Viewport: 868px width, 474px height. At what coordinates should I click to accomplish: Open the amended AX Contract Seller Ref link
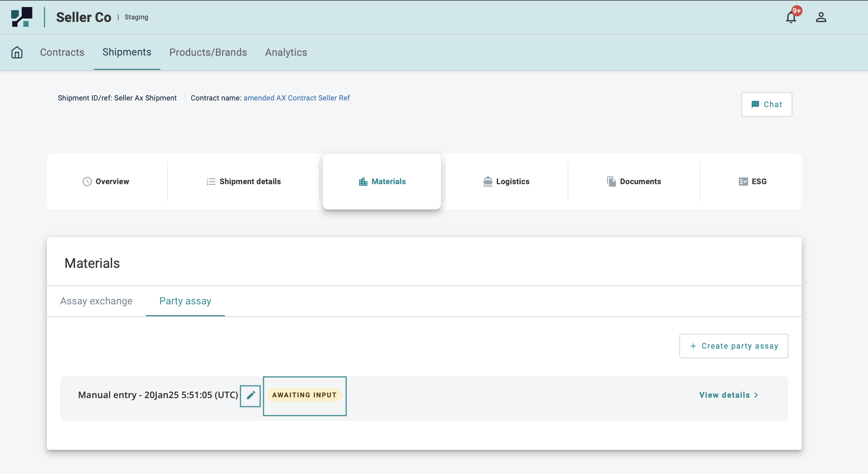click(297, 98)
